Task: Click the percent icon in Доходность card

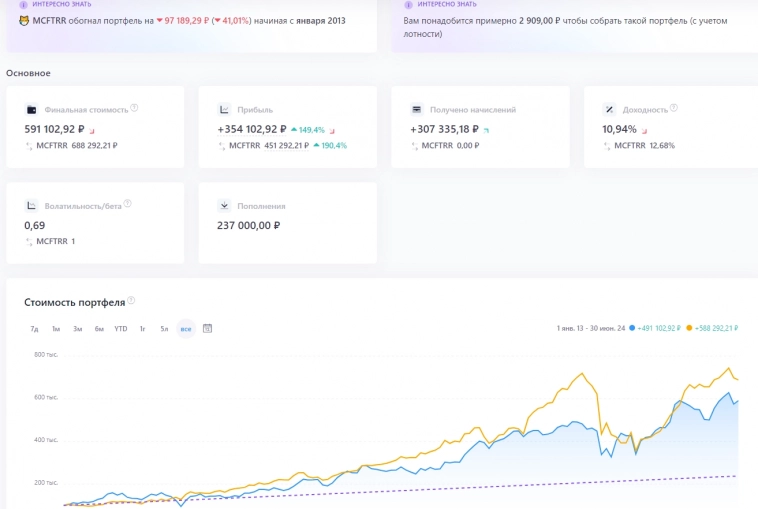Action: (610, 110)
